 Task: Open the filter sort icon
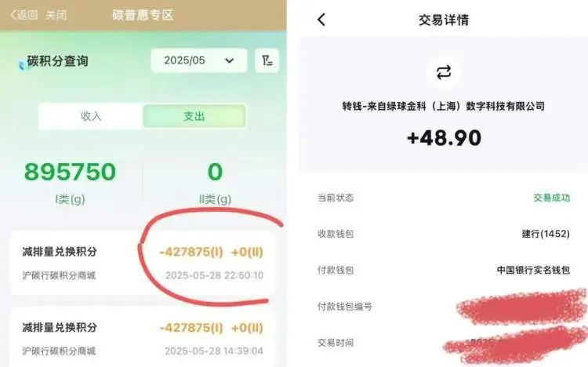click(267, 60)
